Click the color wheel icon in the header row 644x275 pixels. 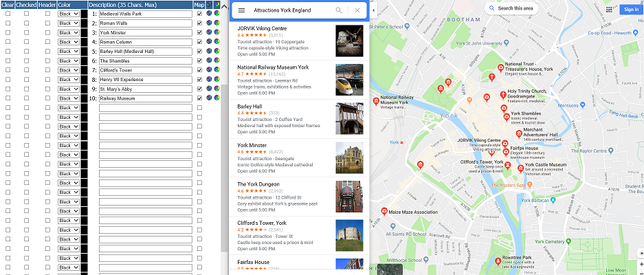coord(217,4)
